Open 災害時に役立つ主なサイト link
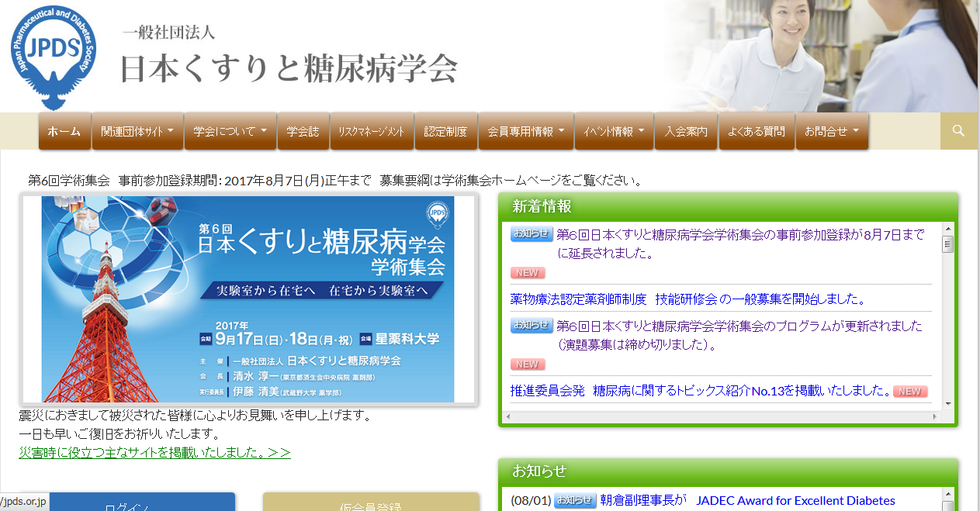980x511 pixels. point(154,452)
